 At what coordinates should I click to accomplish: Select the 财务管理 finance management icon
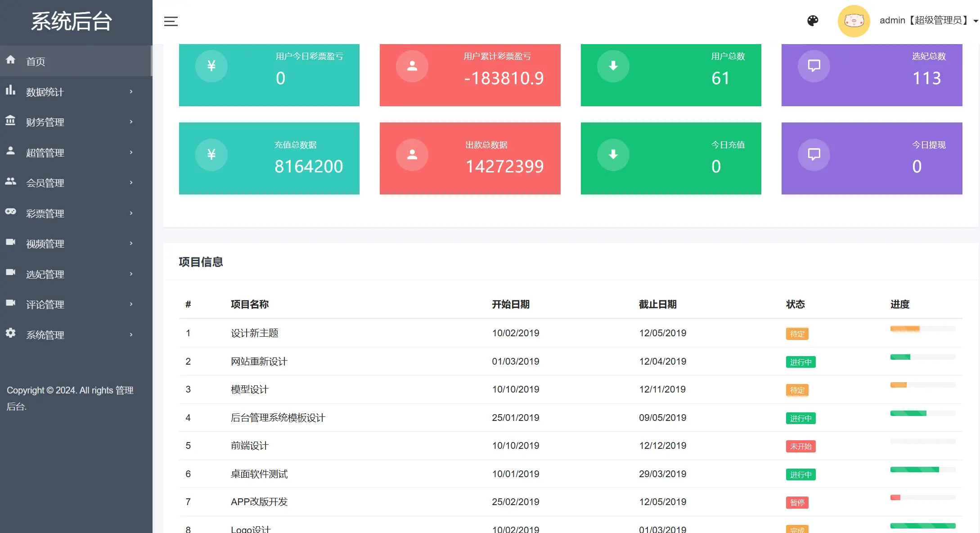pyautogui.click(x=11, y=122)
